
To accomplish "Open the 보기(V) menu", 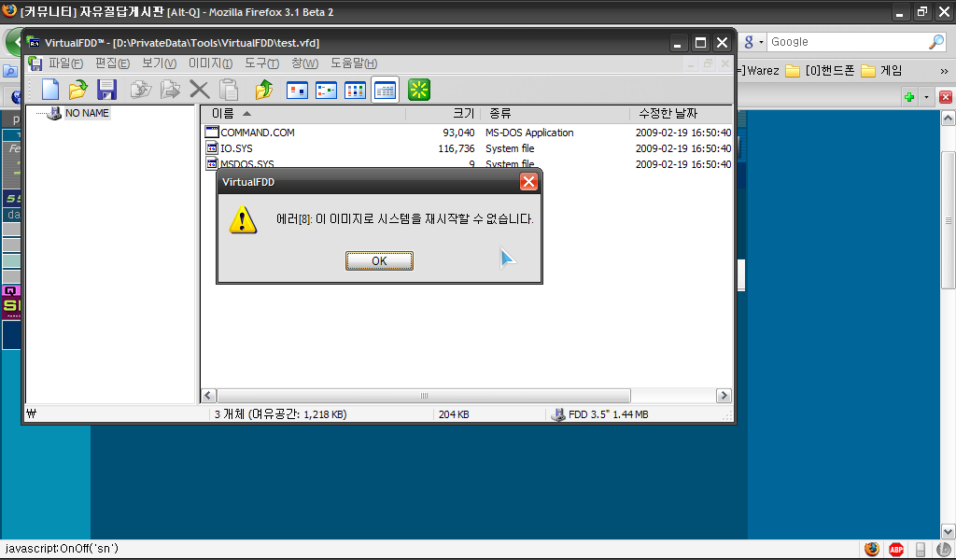I will click(159, 63).
